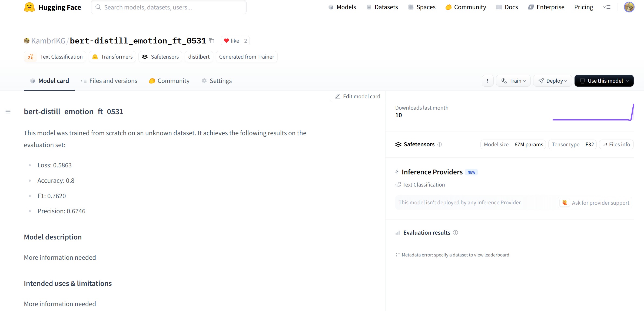Click the like button

[231, 41]
